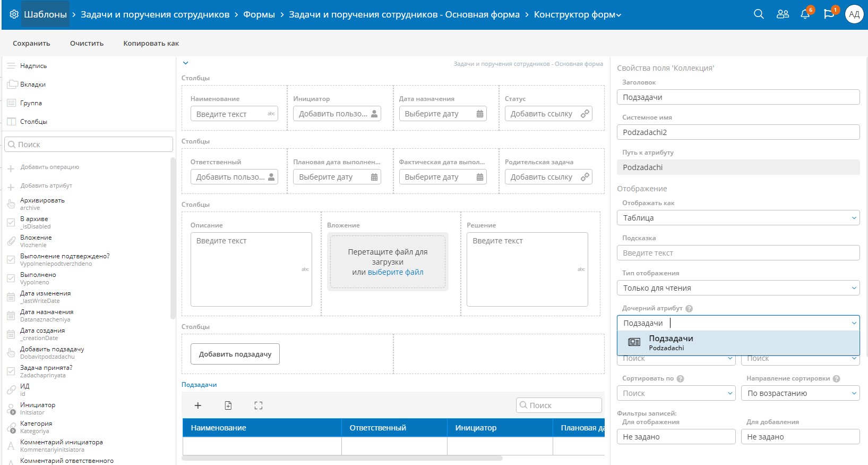Select Надпись element in the palette
Image resolution: width=868 pixels, height=465 pixels.
[x=33, y=66]
